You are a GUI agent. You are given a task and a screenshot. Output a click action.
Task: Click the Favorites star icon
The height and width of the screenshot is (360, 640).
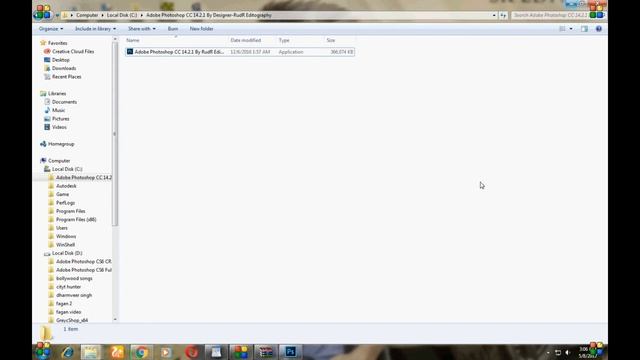[43, 43]
